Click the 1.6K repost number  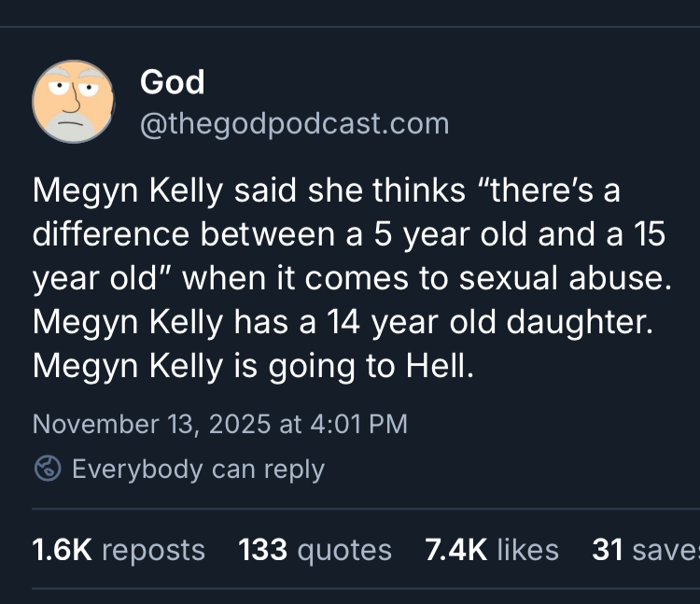62,550
